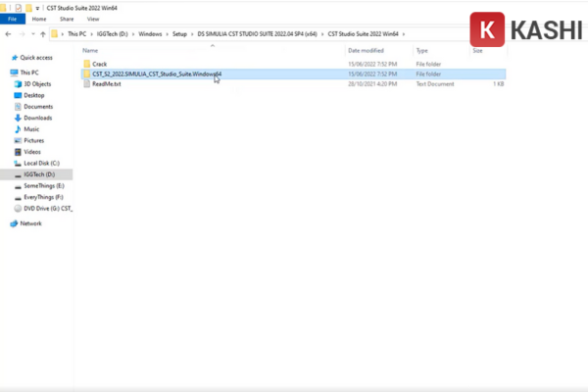Open the Share ribbon tab

(x=67, y=19)
